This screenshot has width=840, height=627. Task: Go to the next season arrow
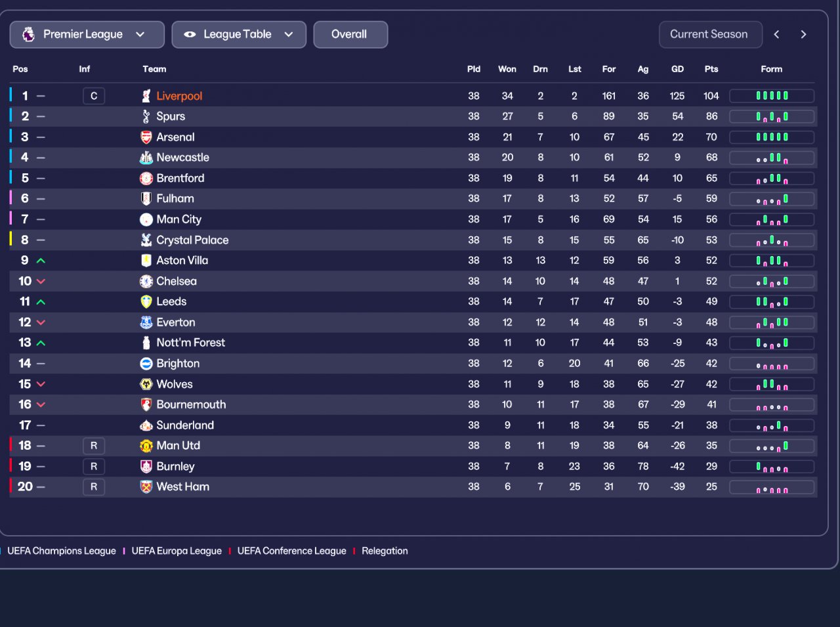point(803,35)
